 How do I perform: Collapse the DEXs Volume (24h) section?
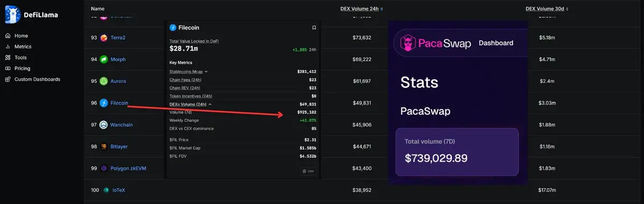190,104
